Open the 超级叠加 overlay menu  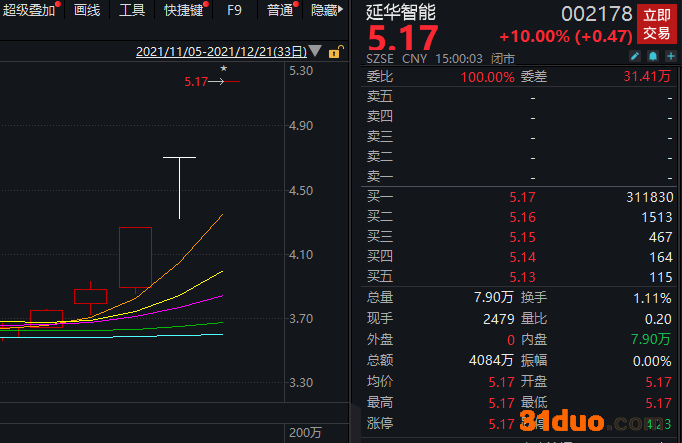[30, 10]
